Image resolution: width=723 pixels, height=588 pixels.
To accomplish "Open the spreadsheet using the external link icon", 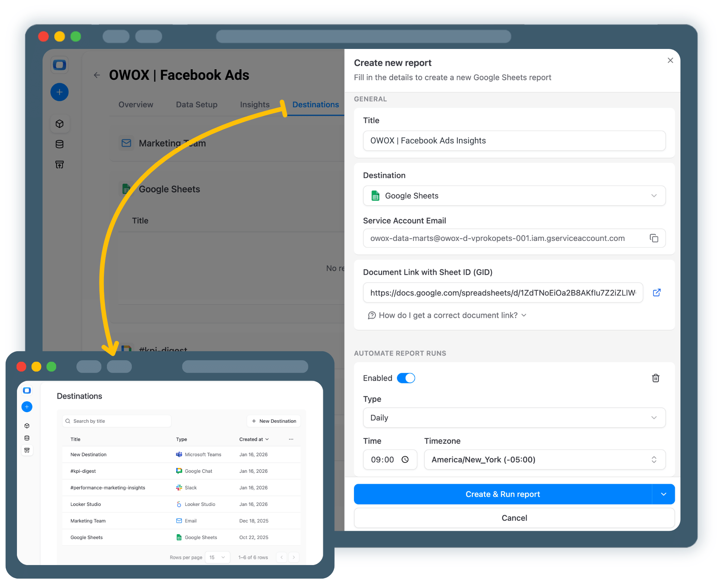I will click(x=657, y=292).
